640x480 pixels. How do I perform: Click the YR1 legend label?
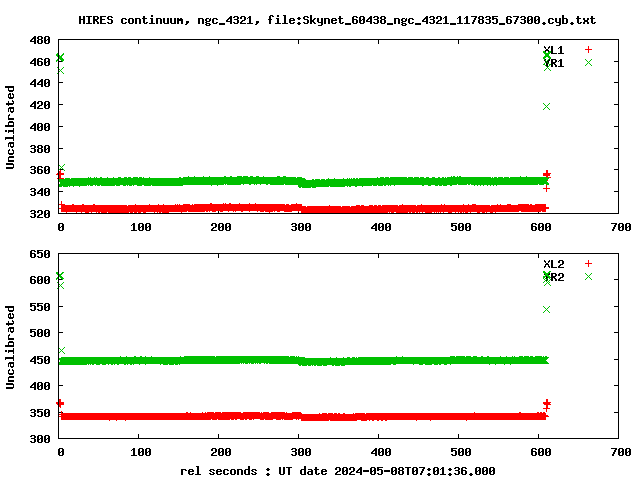coord(553,63)
